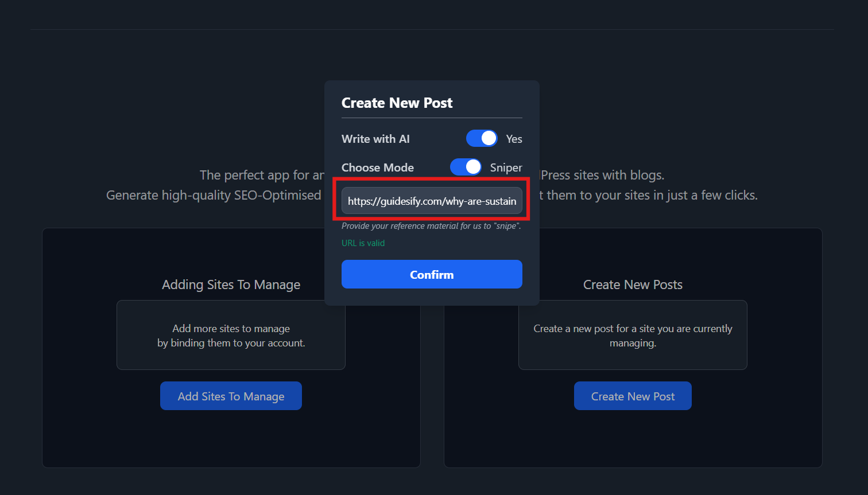868x495 pixels.
Task: Click the Choose Mode label
Action: pyautogui.click(x=377, y=167)
